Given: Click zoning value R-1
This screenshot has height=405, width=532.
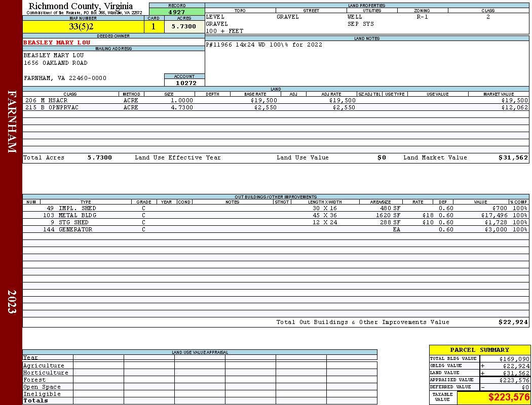Looking at the screenshot, I should coord(422,17).
